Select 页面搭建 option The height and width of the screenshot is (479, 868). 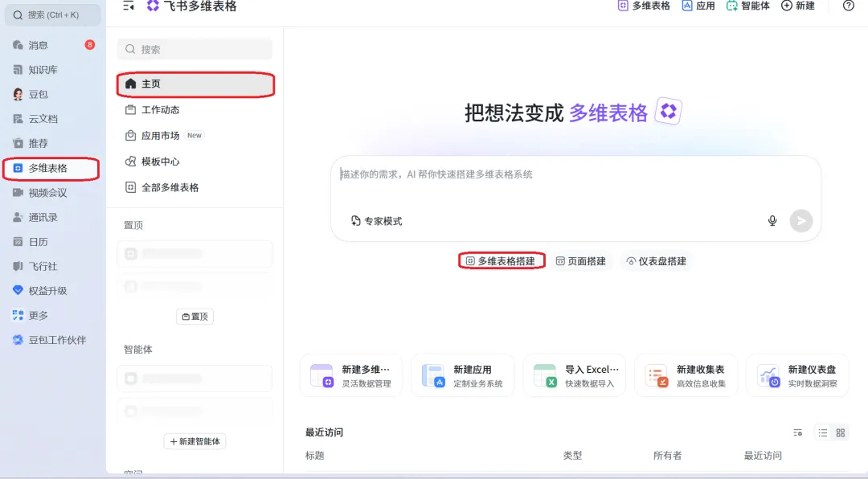click(x=581, y=261)
